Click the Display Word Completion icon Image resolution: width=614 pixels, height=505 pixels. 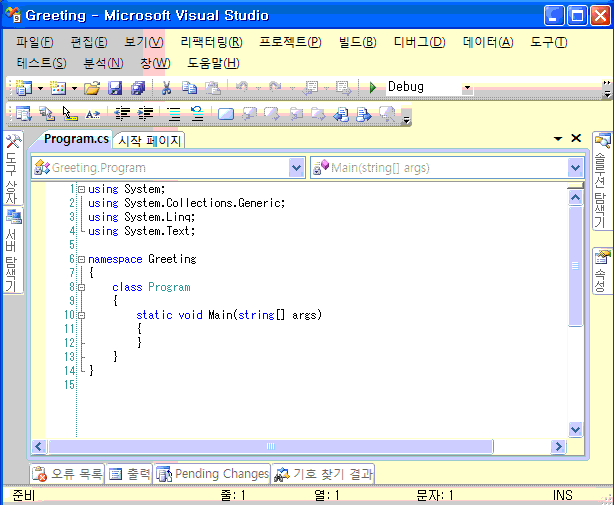(x=93, y=114)
